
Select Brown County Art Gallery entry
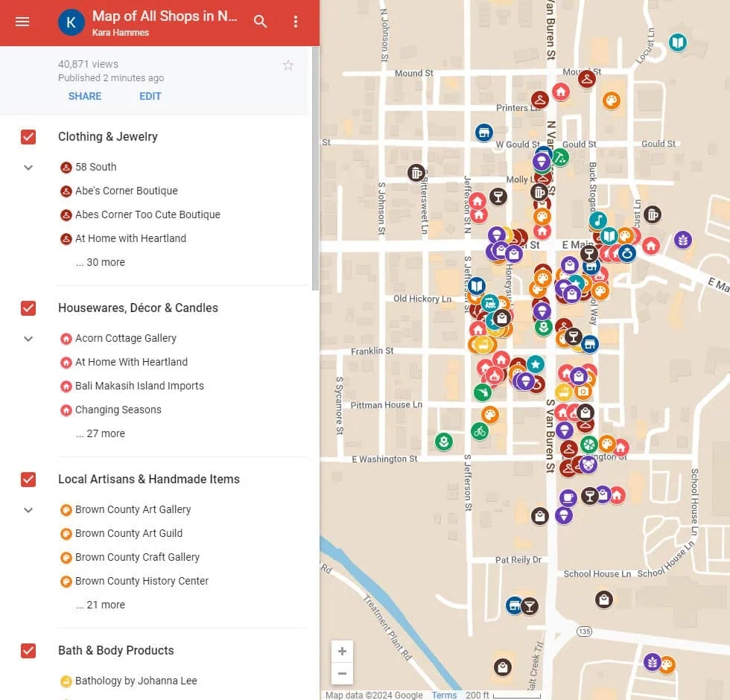pyautogui.click(x=133, y=509)
